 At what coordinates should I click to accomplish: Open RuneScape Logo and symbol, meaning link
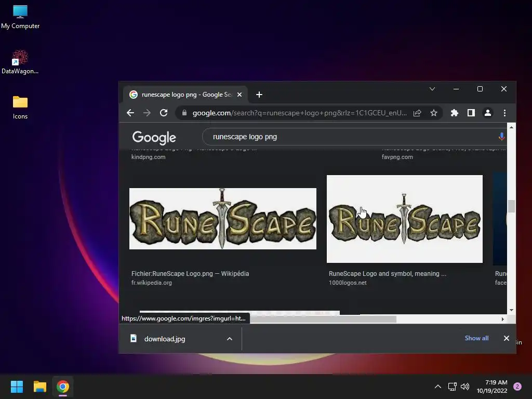point(387,273)
